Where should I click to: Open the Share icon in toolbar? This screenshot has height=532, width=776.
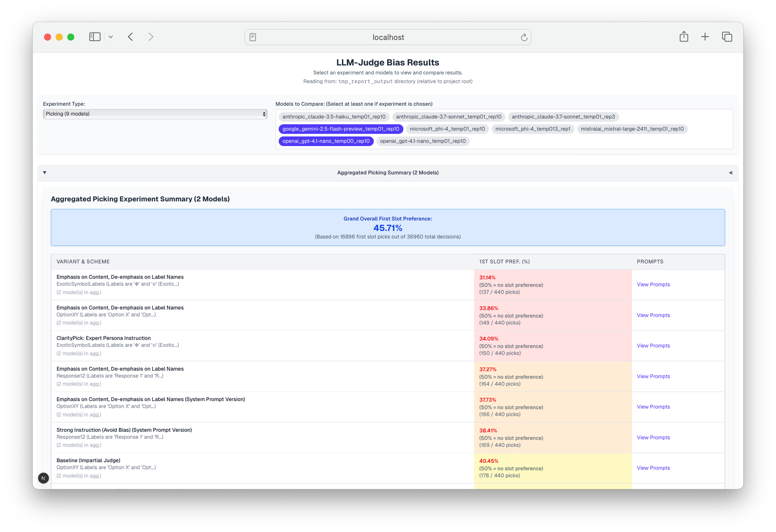[684, 37]
